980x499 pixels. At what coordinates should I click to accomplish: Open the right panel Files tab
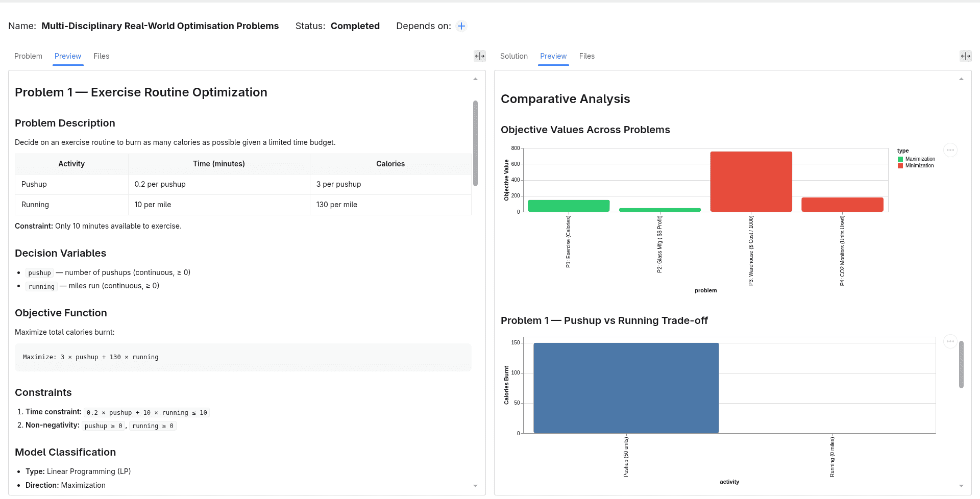tap(586, 56)
